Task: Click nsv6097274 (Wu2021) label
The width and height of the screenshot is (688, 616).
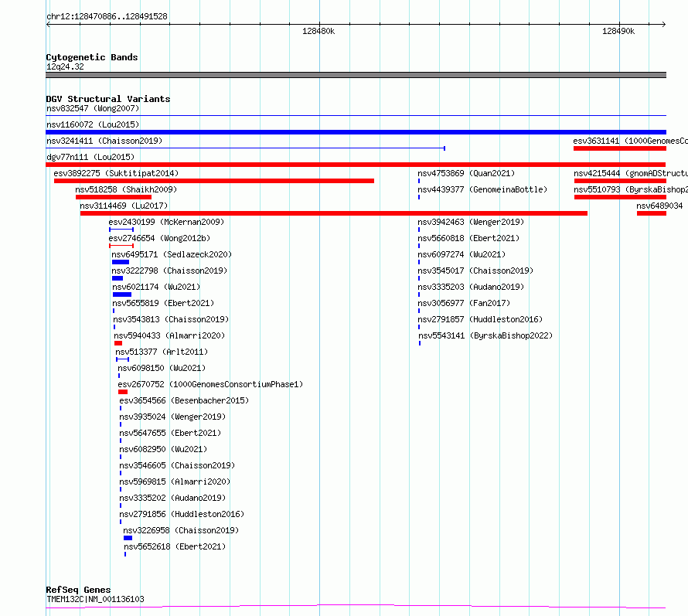Action: coord(462,254)
